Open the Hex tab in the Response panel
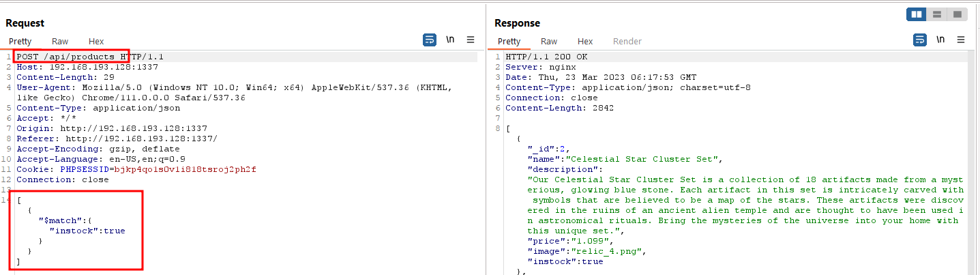 coord(585,42)
